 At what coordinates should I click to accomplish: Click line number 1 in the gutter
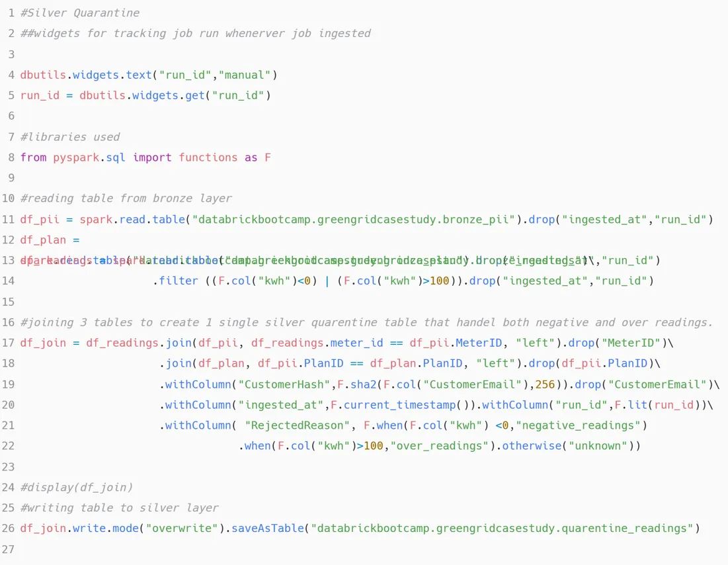11,13
